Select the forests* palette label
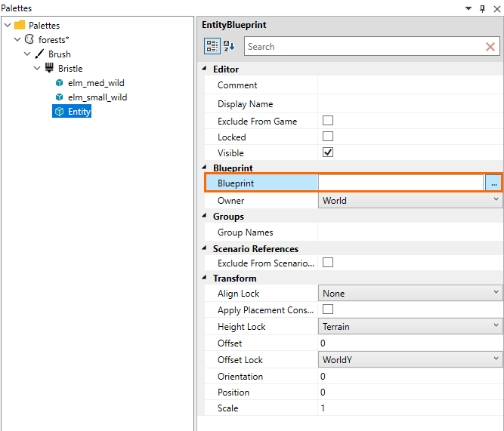The image size is (504, 431). coord(54,39)
